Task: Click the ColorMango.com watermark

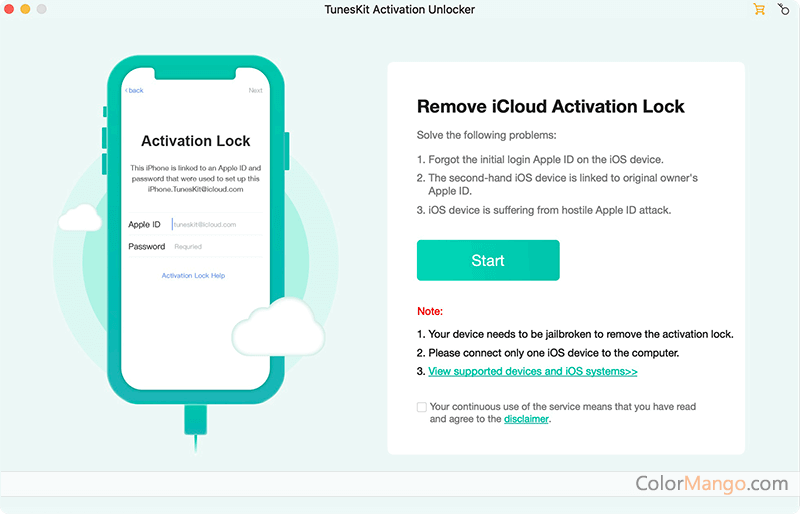Action: coord(712,484)
